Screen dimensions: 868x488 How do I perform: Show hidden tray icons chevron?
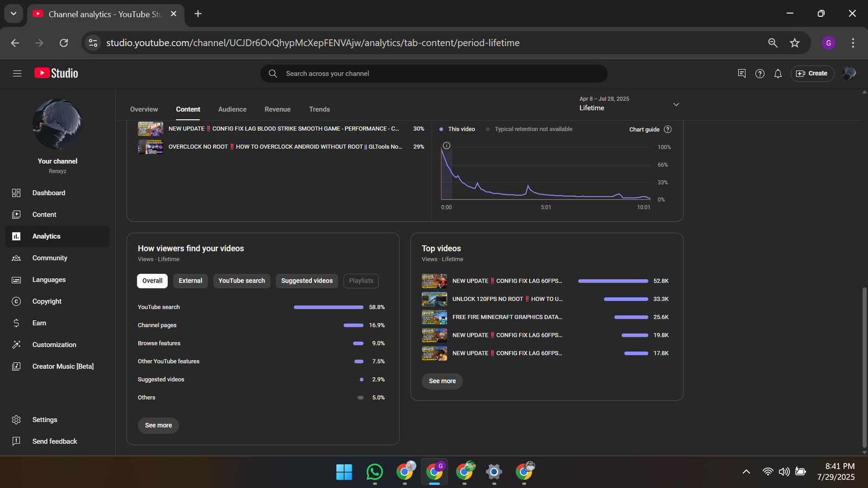746,472
